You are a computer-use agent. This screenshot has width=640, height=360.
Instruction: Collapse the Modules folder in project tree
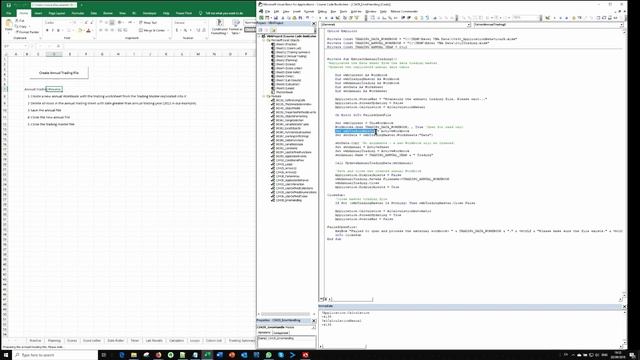[264, 96]
